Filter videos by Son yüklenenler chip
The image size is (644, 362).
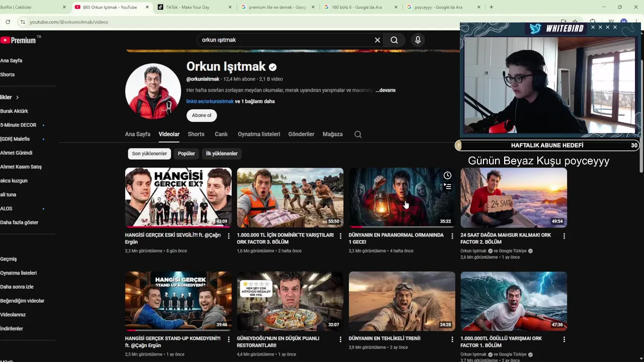149,153
